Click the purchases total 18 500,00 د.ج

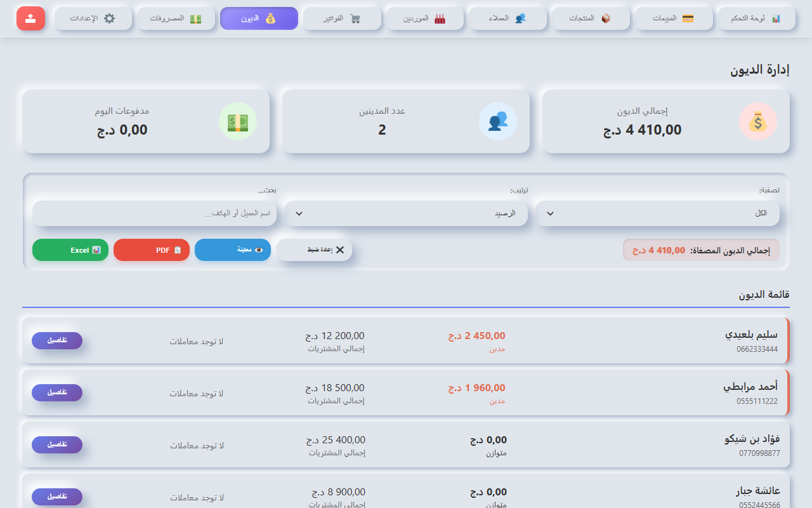pos(334,388)
